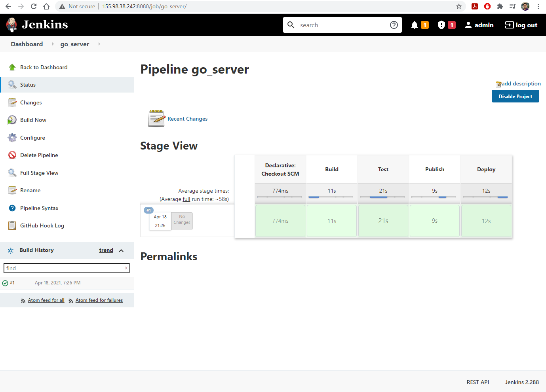Click the Configure gear icon
The height and width of the screenshot is (392, 546).
tap(12, 138)
